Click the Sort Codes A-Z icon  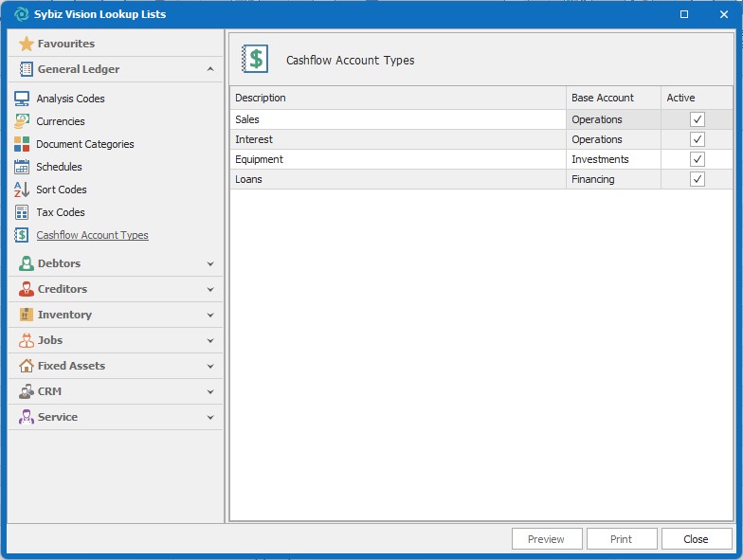coord(21,190)
